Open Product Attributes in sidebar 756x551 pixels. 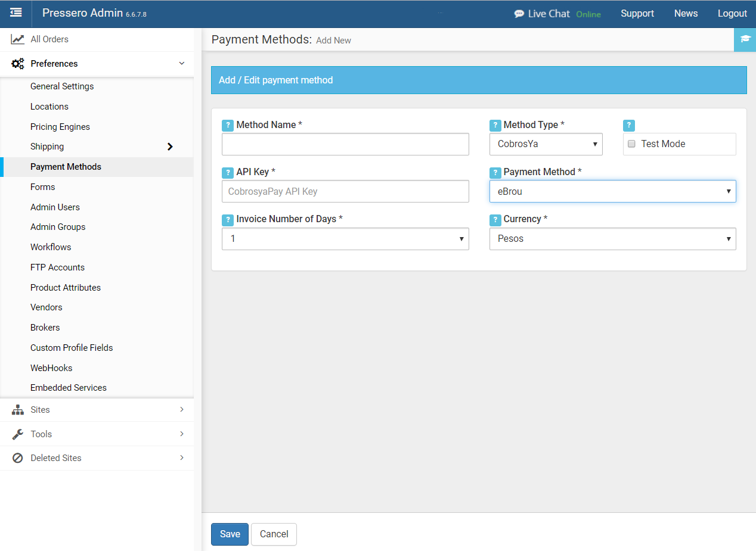click(66, 288)
